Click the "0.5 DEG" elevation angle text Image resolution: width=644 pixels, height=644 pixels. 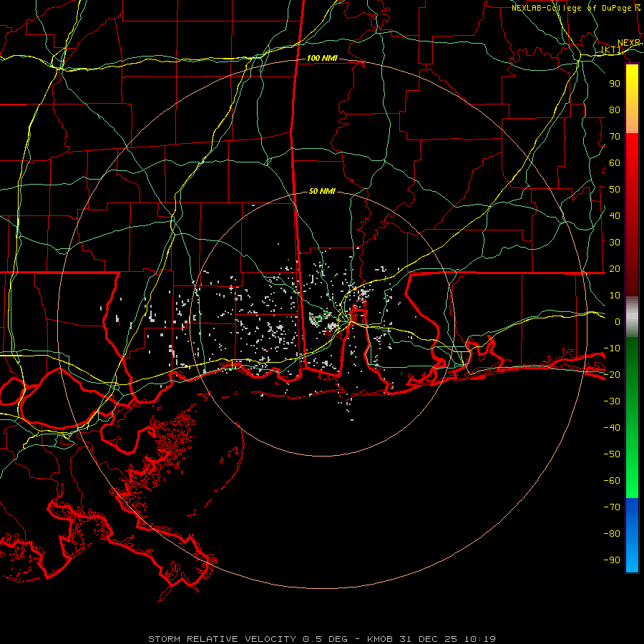coord(325,639)
